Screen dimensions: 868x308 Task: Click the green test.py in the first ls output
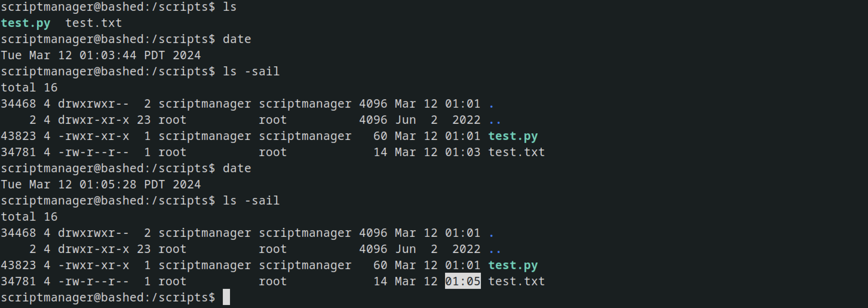26,23
